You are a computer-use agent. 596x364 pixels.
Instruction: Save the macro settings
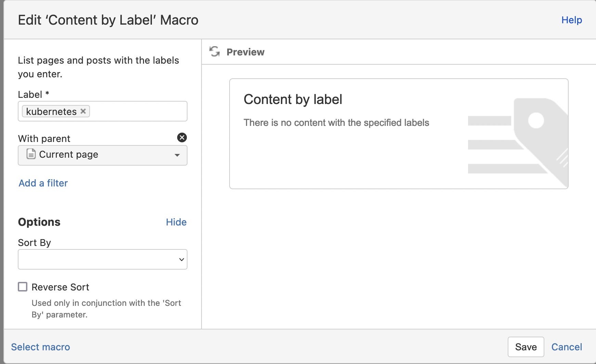pos(526,347)
